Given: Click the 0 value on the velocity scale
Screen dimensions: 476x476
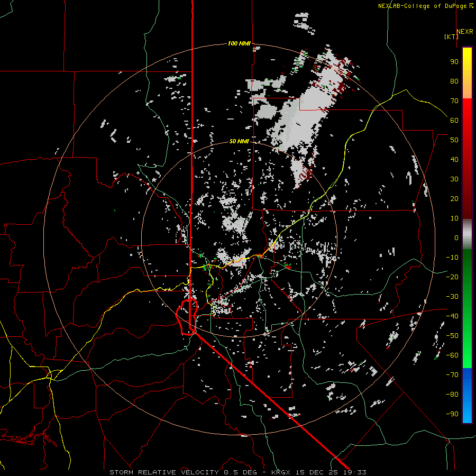Looking at the screenshot, I should (x=456, y=237).
